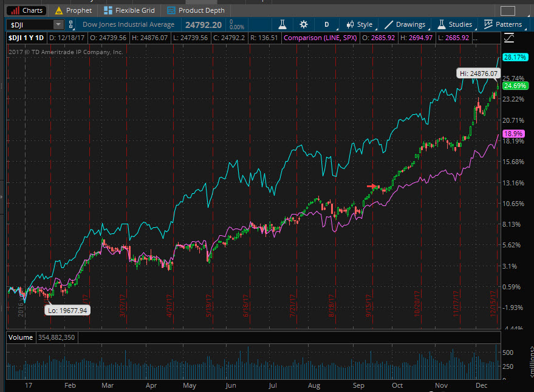Click the 'O: 24739.56' open value
Screen dimensions: 534x392
108,38
